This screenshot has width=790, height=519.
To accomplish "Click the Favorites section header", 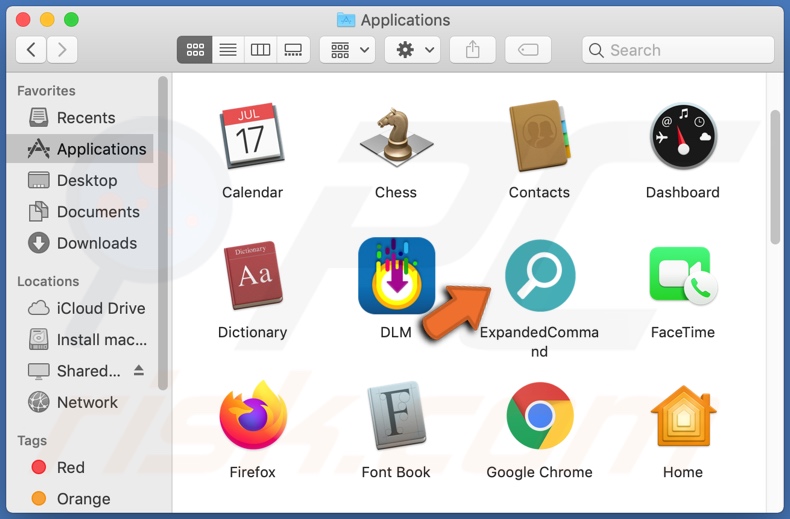I will pyautogui.click(x=46, y=91).
